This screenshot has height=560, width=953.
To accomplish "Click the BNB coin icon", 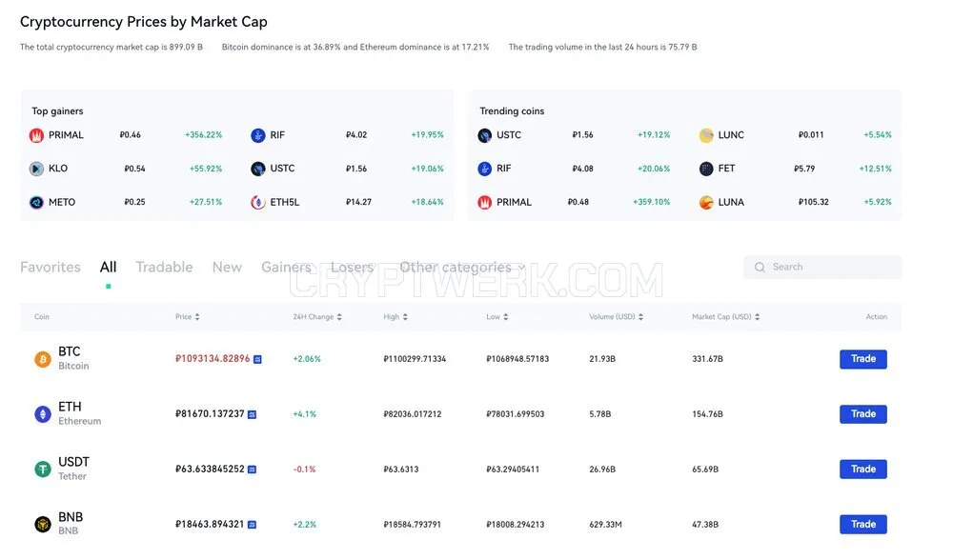I will (43, 524).
